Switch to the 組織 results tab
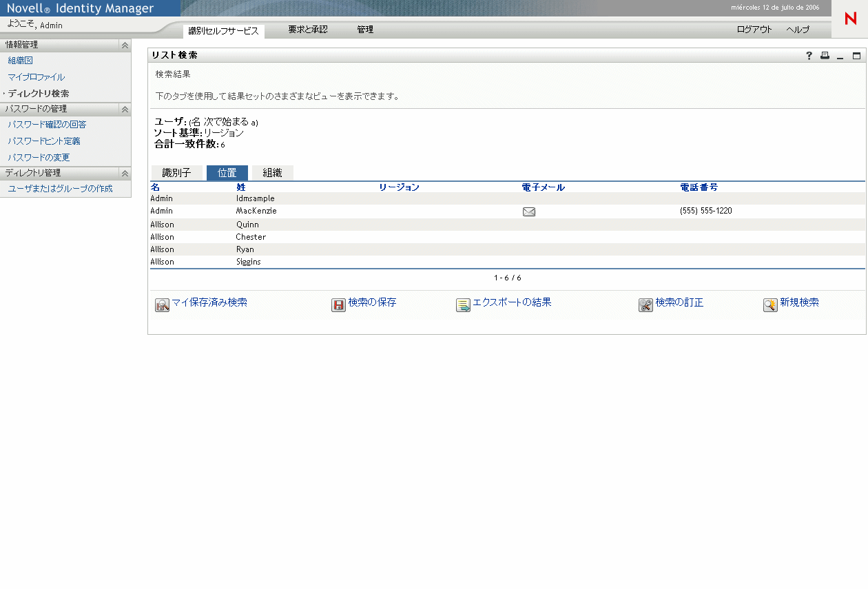This screenshot has width=868, height=589. (x=272, y=173)
